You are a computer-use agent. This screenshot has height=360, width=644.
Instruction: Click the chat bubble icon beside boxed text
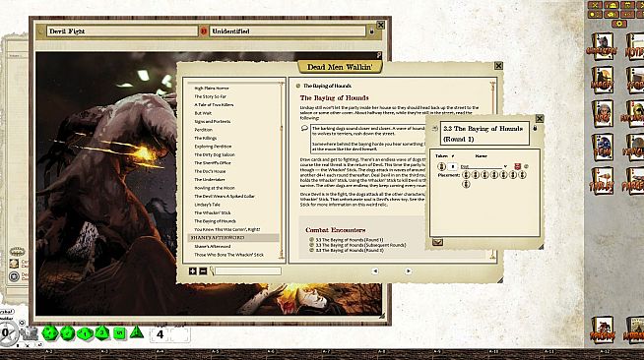[304, 128]
